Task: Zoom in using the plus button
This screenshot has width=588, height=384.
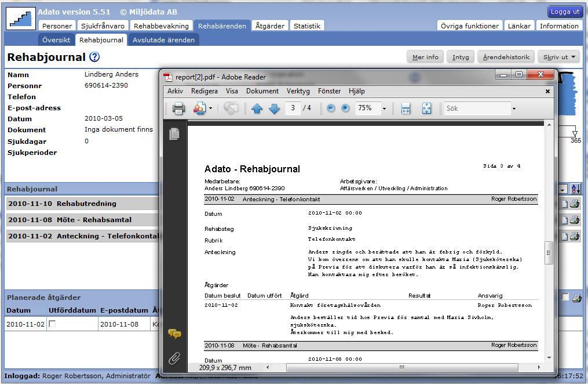Action: [x=345, y=108]
